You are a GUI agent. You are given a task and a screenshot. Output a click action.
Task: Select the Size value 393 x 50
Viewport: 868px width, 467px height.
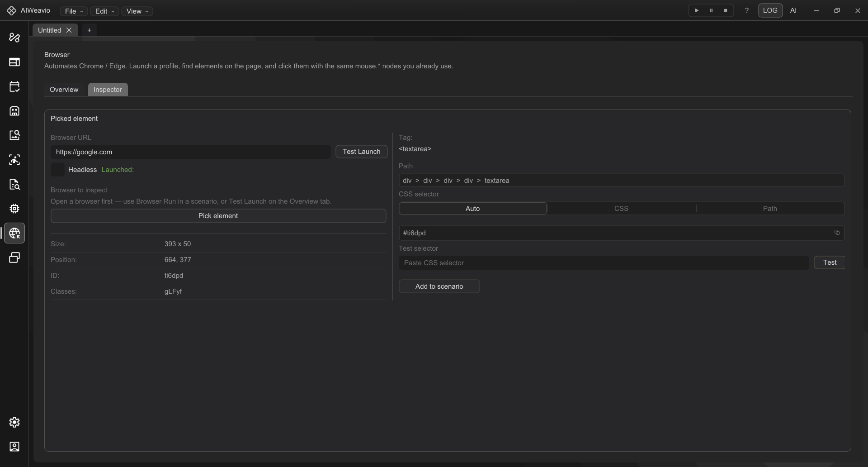pyautogui.click(x=178, y=244)
